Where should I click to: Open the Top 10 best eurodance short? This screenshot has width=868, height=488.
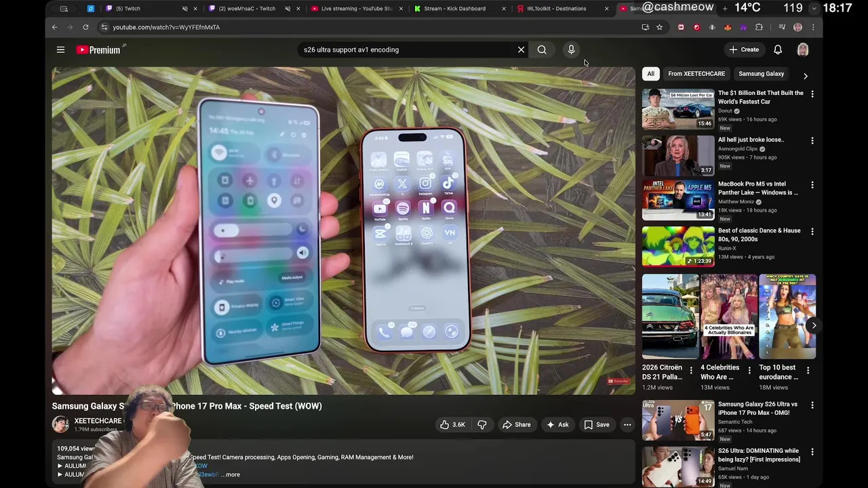[787, 317]
